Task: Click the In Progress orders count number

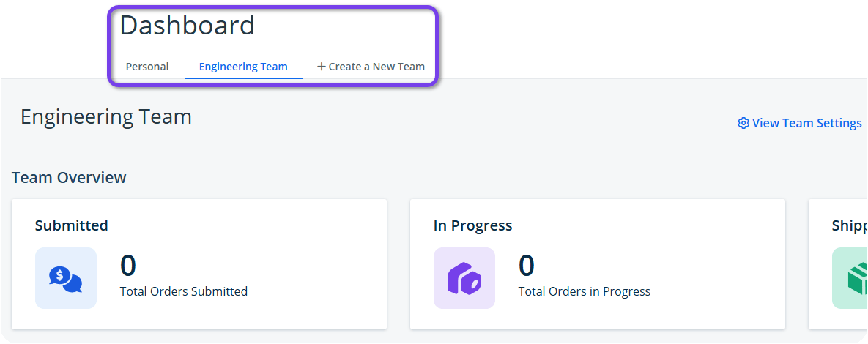Action: coord(527,266)
